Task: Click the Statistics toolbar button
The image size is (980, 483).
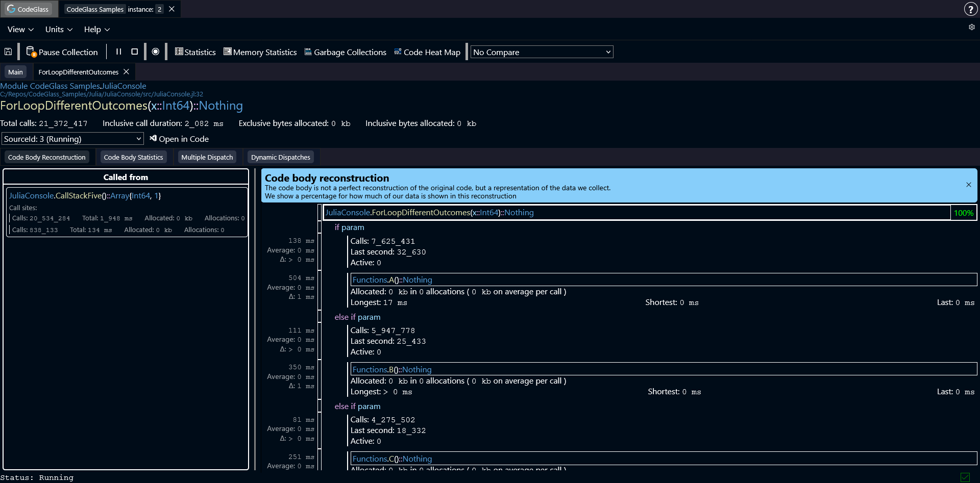Action: (x=195, y=52)
